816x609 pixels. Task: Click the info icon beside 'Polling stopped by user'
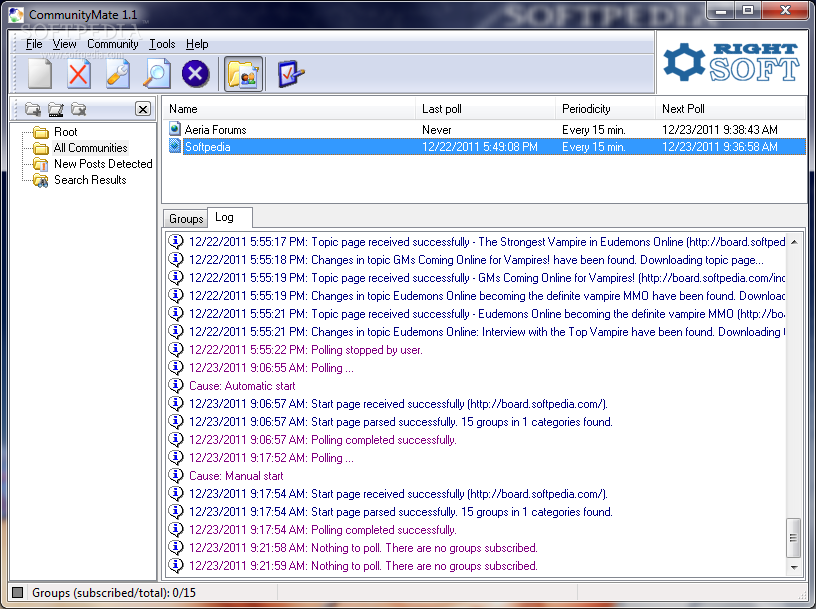pos(176,349)
